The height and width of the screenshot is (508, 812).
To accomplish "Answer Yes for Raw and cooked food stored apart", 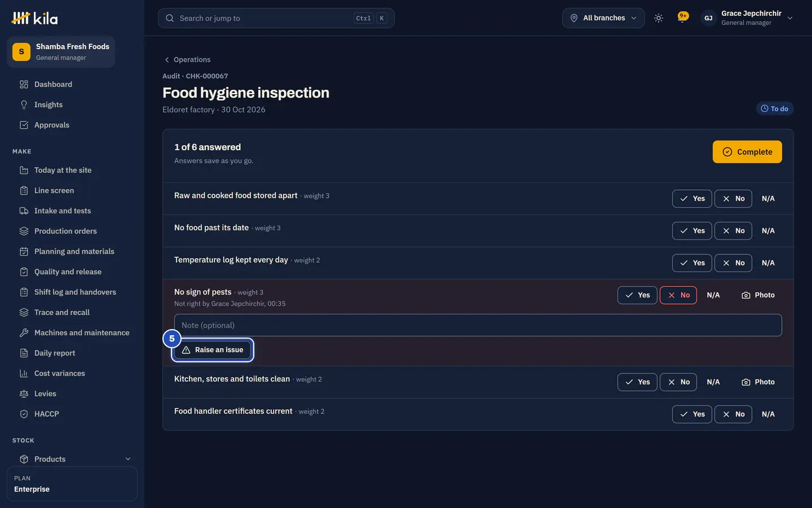I will tap(692, 199).
